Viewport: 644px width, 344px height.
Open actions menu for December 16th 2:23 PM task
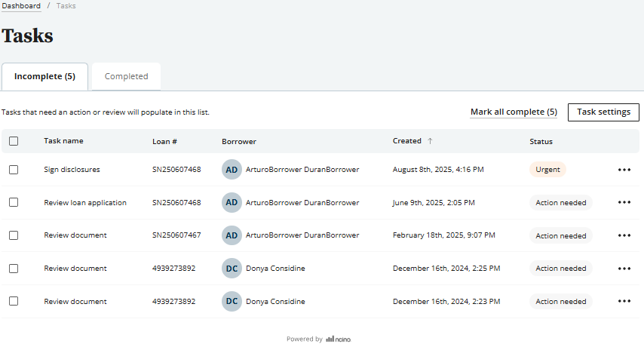(624, 301)
